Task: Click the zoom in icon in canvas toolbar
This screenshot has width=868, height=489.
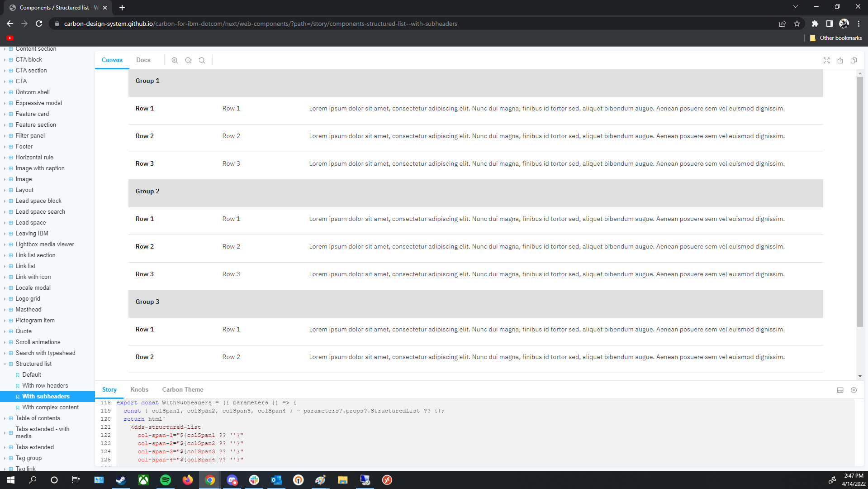Action: pos(175,60)
